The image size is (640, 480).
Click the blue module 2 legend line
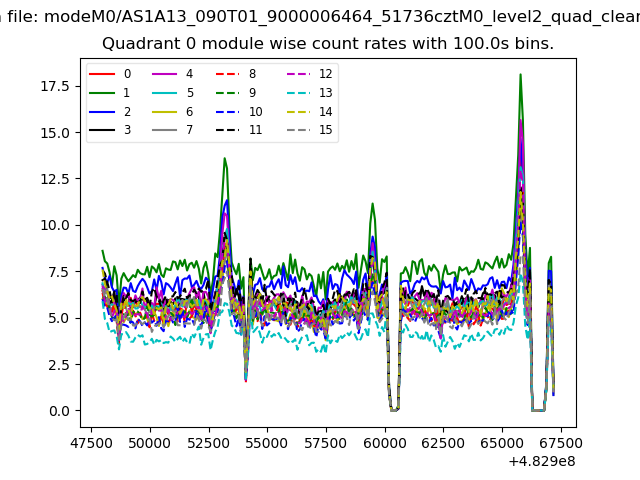tap(103, 112)
